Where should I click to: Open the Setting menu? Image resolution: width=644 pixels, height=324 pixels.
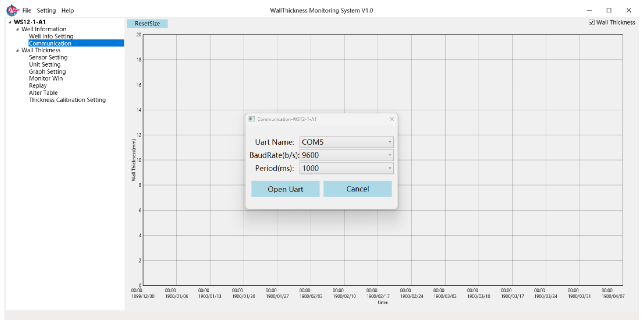(46, 10)
